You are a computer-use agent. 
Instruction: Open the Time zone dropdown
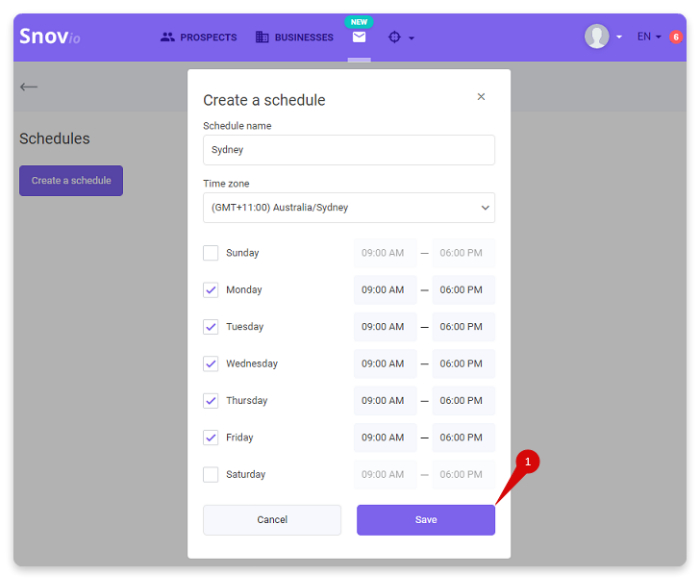349,208
